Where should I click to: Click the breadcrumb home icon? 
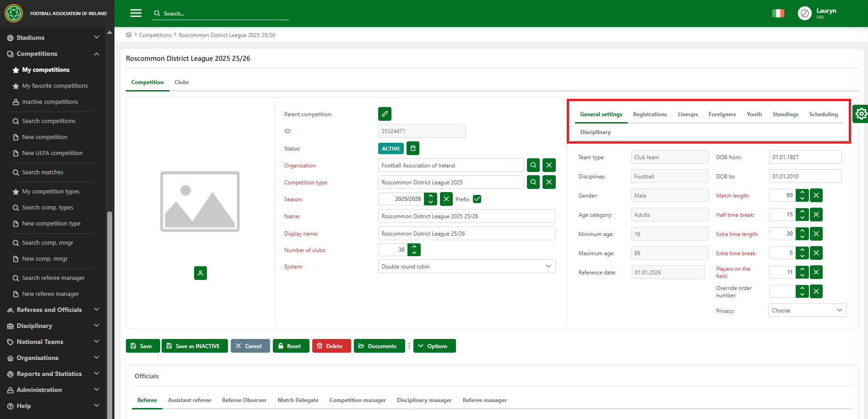point(129,35)
